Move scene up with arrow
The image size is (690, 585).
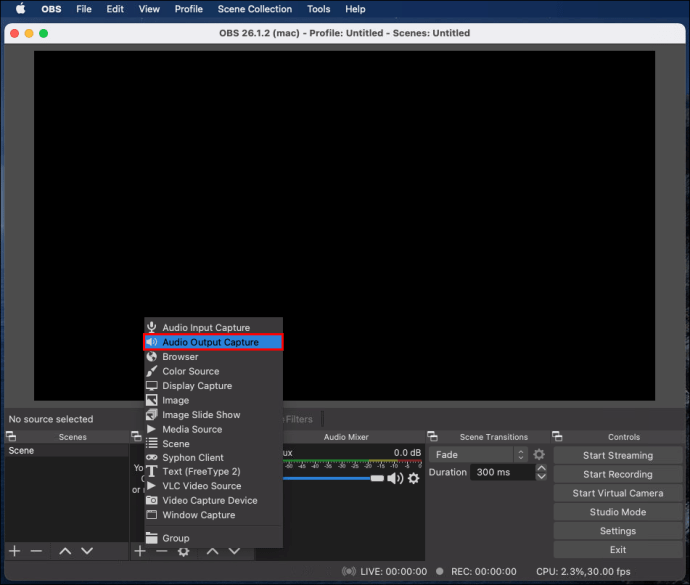click(65, 551)
